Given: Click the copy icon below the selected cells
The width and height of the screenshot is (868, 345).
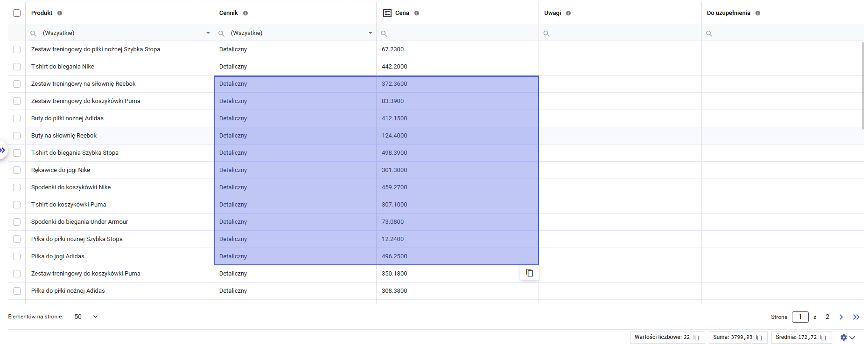Looking at the screenshot, I should click(530, 273).
